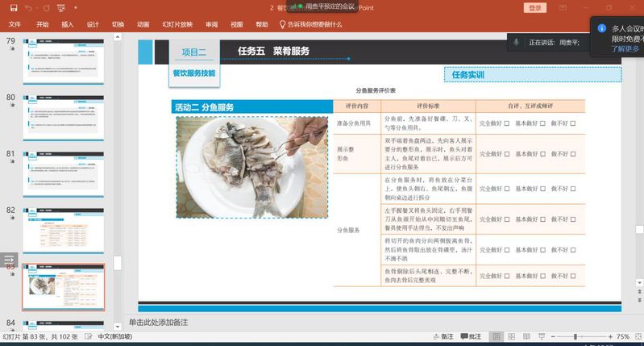
Task: Open the undo history dropdown arrow
Action: point(36,8)
